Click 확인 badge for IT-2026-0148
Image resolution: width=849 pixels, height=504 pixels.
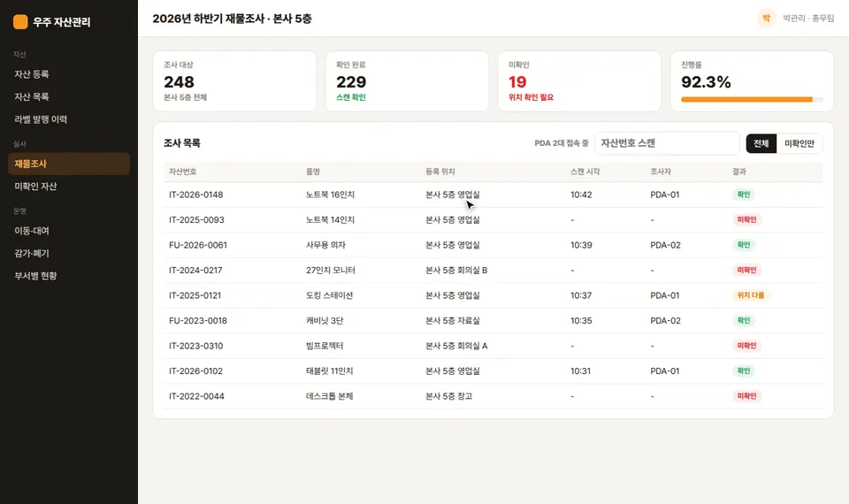tap(744, 195)
